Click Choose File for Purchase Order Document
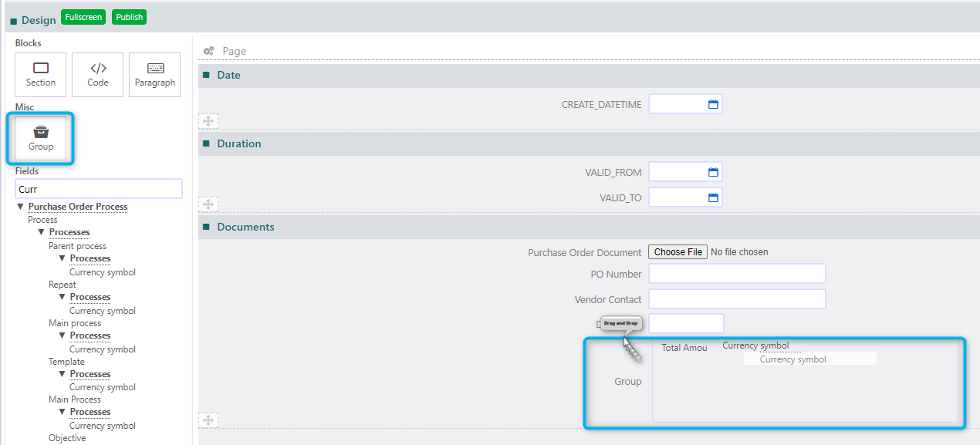Viewport: 980px width, 445px height. pos(678,252)
